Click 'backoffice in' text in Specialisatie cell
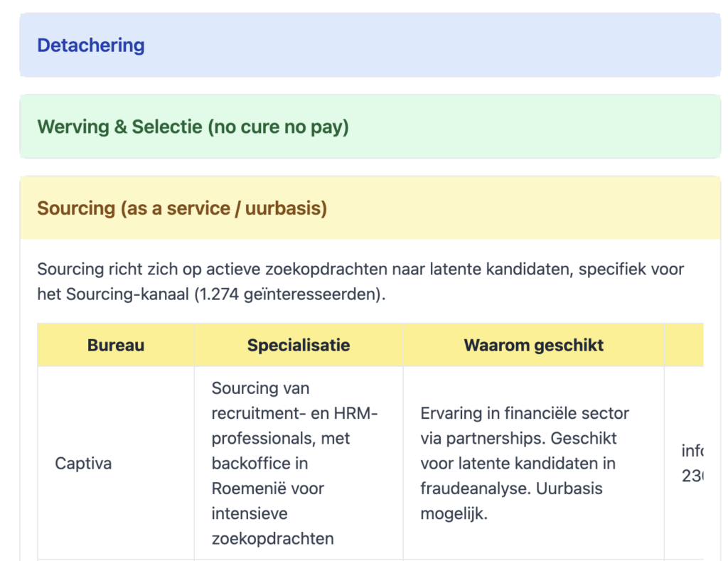This screenshot has height=561, width=728. tap(259, 464)
